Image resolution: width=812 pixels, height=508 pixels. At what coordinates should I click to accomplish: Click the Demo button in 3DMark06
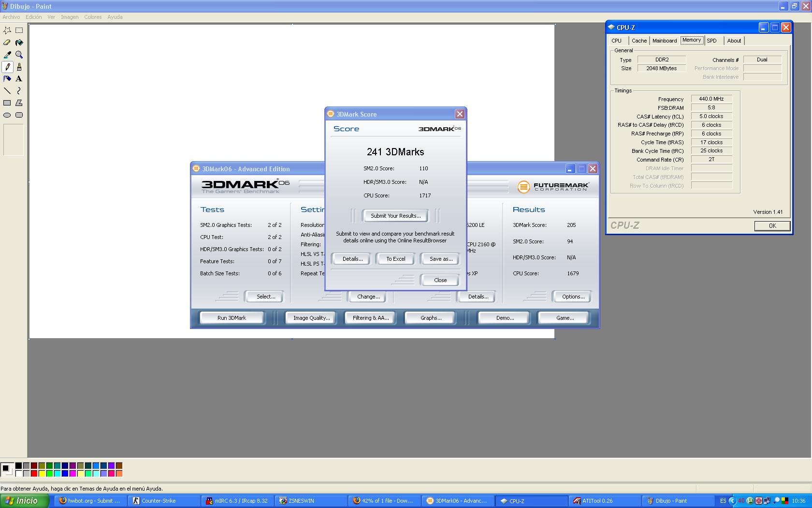pyautogui.click(x=505, y=318)
